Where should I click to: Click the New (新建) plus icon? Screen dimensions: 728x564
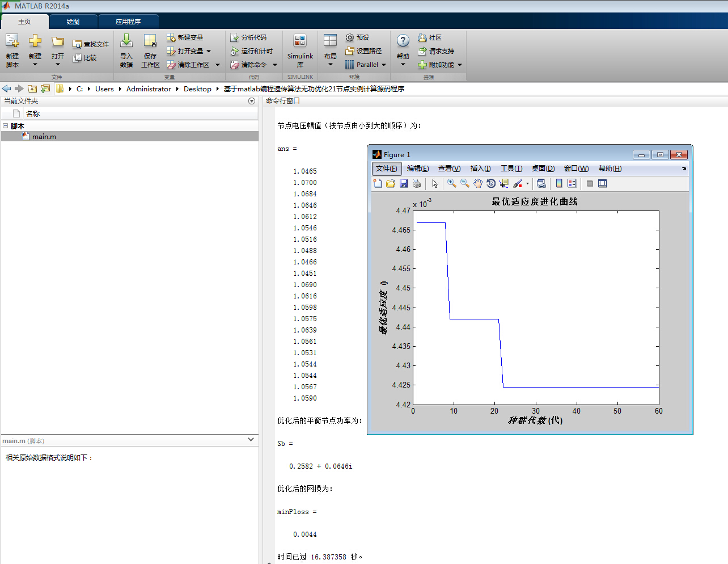point(35,41)
